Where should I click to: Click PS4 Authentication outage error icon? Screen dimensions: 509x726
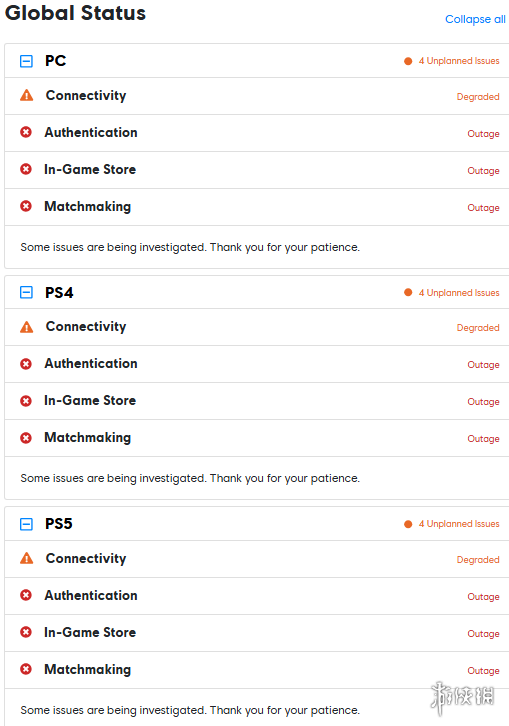pos(26,364)
